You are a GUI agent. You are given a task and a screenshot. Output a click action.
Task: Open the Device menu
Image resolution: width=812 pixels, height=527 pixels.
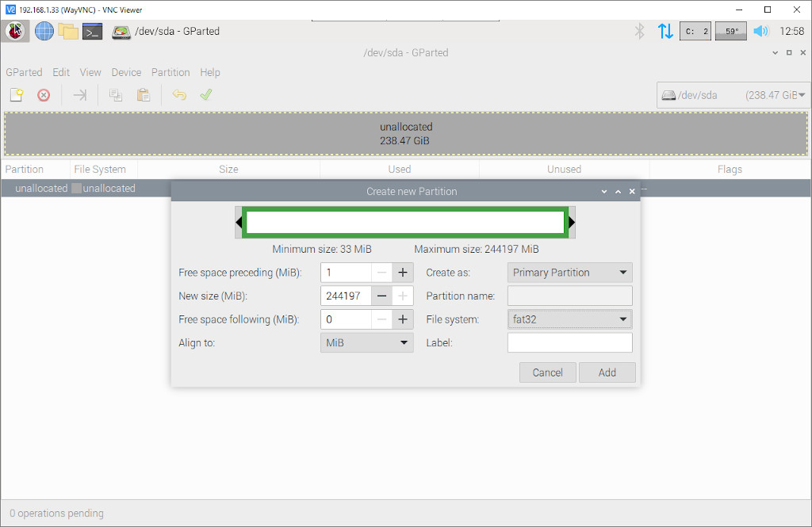coord(126,72)
